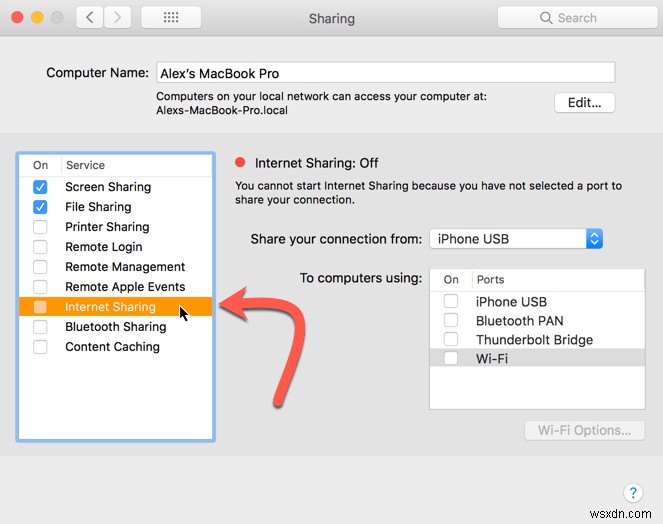
Task: Click into the Search field
Action: coord(577,17)
